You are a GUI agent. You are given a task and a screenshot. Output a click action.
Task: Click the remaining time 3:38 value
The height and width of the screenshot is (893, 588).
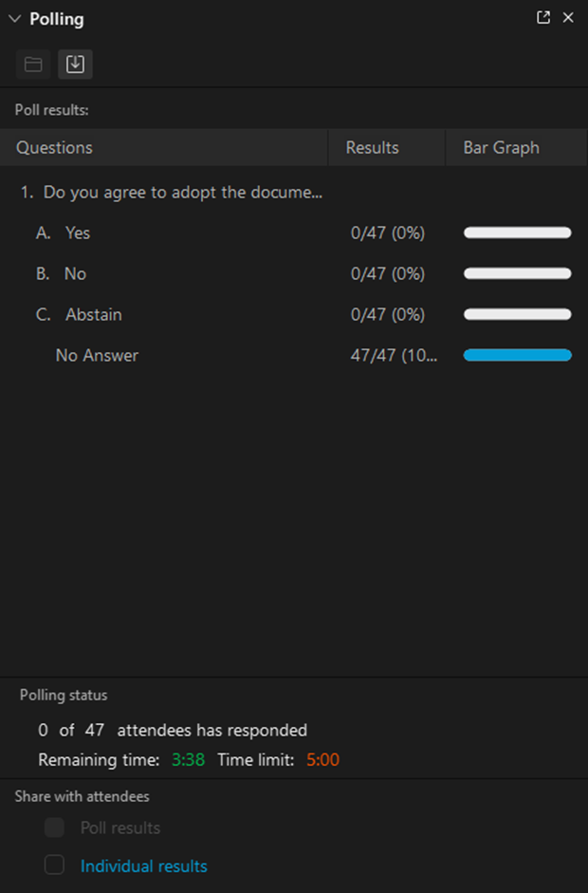tap(189, 760)
